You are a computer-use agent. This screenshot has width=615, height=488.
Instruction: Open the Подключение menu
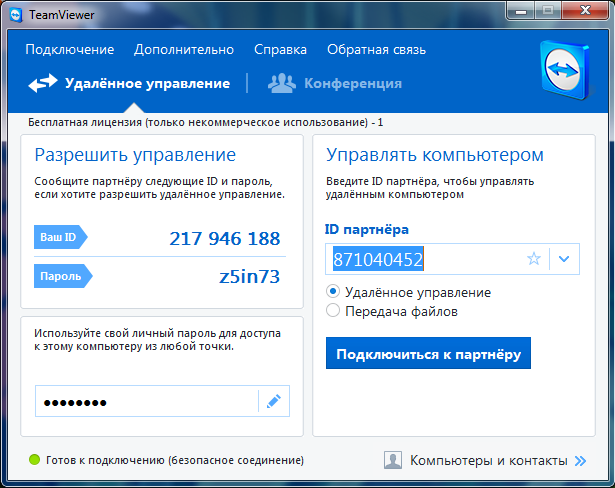click(x=70, y=50)
